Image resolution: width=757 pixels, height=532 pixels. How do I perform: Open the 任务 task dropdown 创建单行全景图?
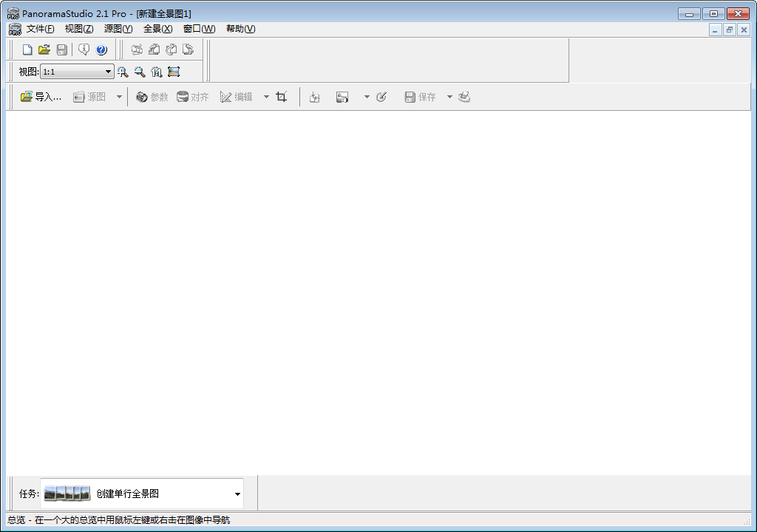tap(142, 494)
